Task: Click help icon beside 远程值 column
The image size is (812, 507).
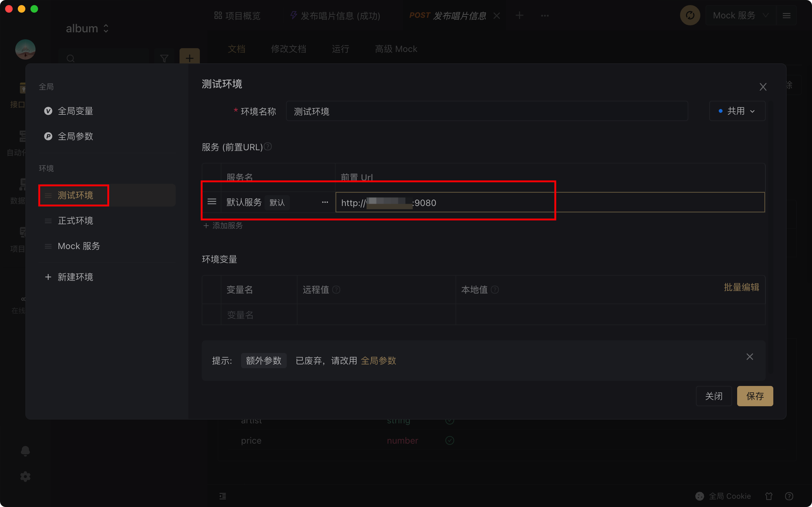Action: click(336, 290)
